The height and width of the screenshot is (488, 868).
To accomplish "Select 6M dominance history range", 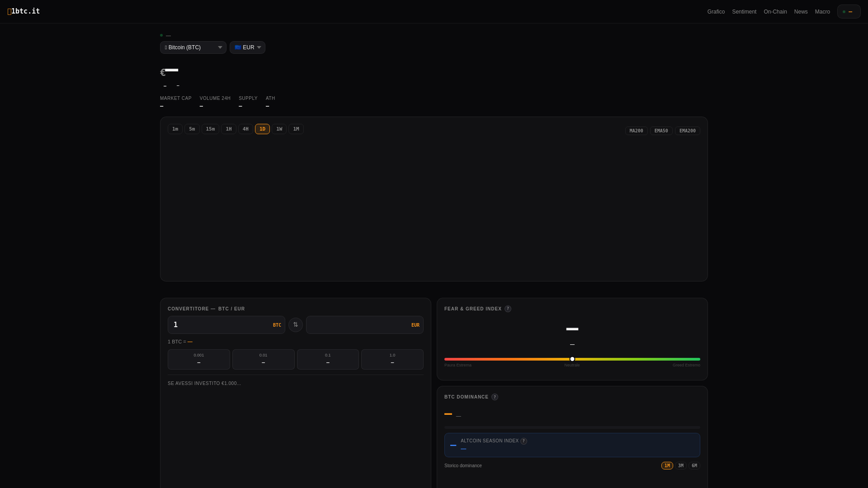I will click(x=694, y=466).
